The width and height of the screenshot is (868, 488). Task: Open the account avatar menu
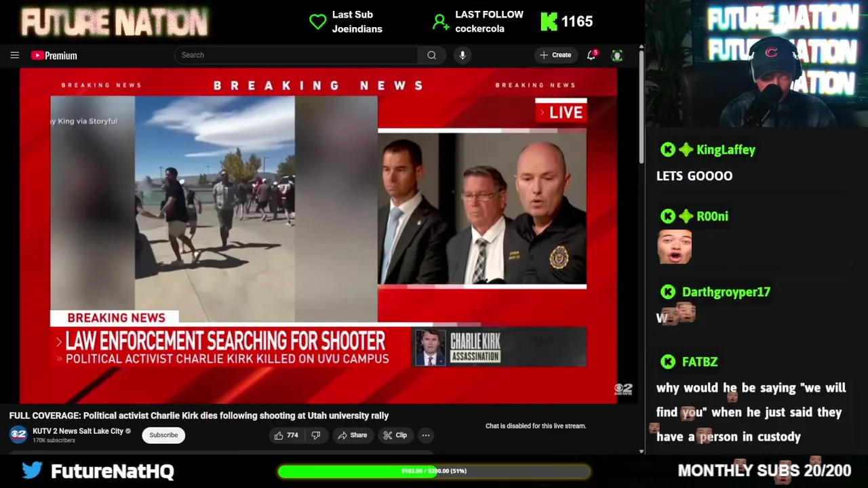point(616,56)
